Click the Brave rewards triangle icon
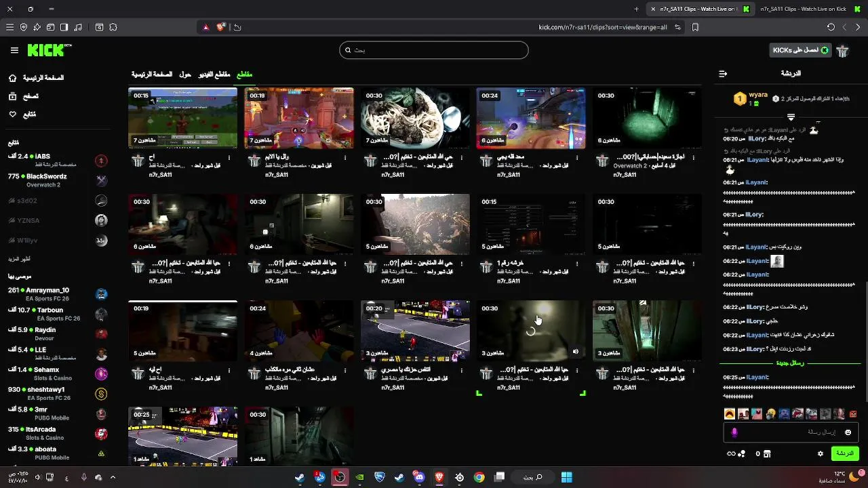Screen dimensions: 868x488 click(206, 27)
